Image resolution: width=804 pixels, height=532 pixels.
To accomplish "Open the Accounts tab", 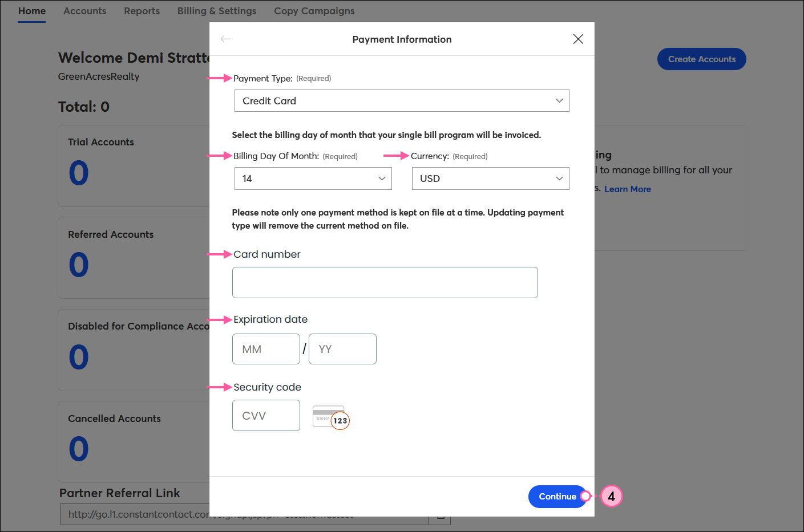I will [85, 11].
